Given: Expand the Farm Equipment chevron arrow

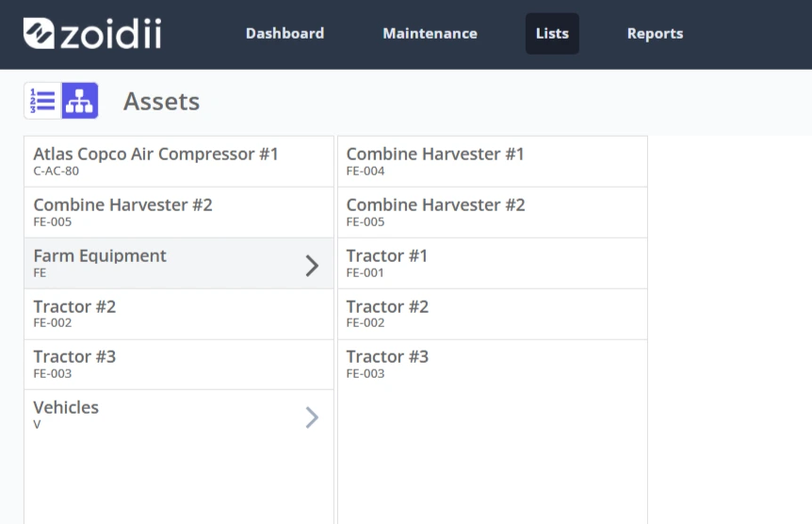Looking at the screenshot, I should click(x=312, y=266).
